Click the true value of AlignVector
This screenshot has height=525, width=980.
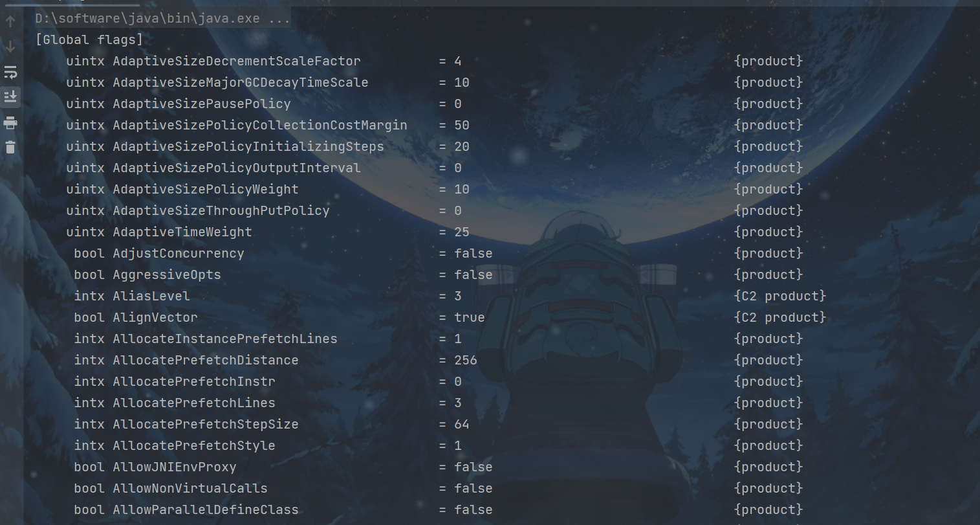pyautogui.click(x=469, y=317)
